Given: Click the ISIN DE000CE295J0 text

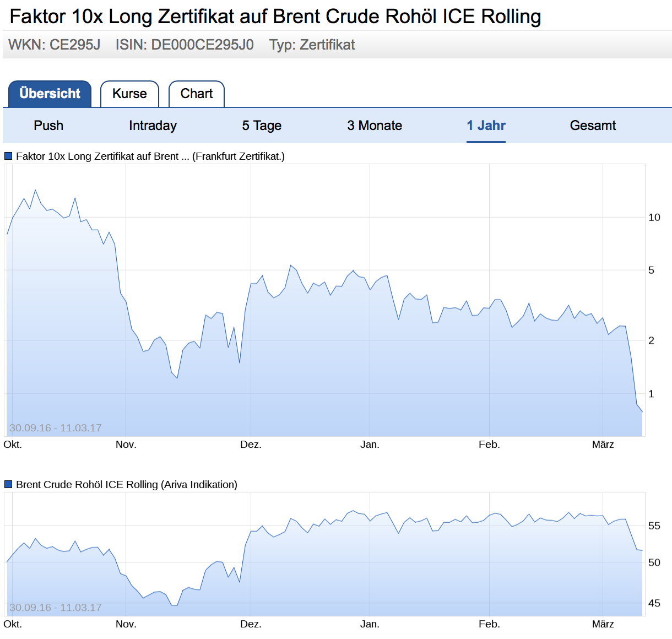Looking at the screenshot, I should click(185, 45).
